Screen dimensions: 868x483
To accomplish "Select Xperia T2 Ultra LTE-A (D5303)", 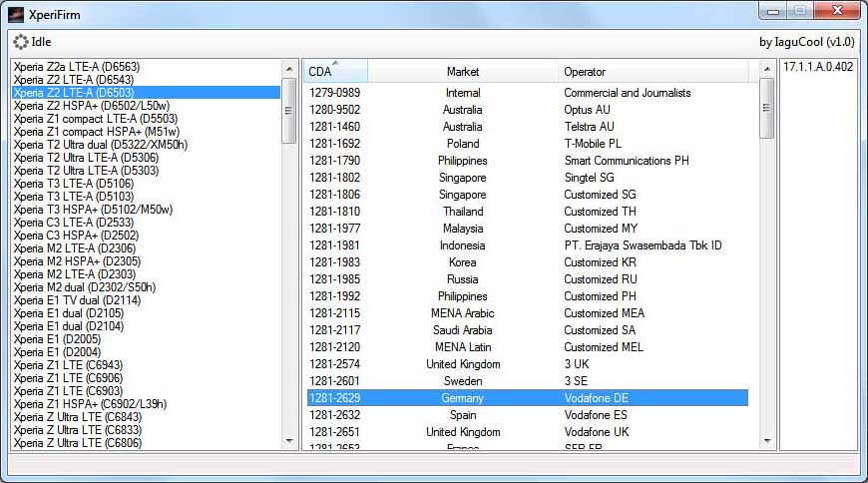I will [x=147, y=171].
